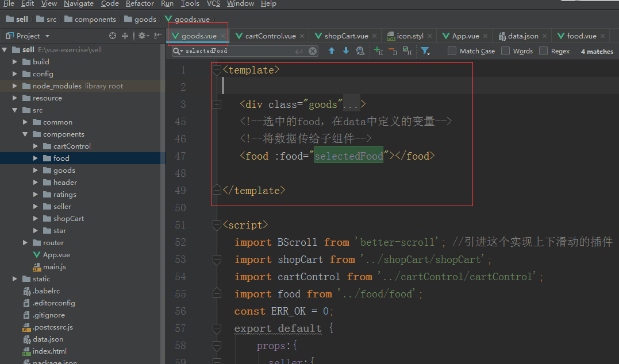Toggle fold marker at script tag
Viewport: 619px width, 364px height.
[x=217, y=225]
